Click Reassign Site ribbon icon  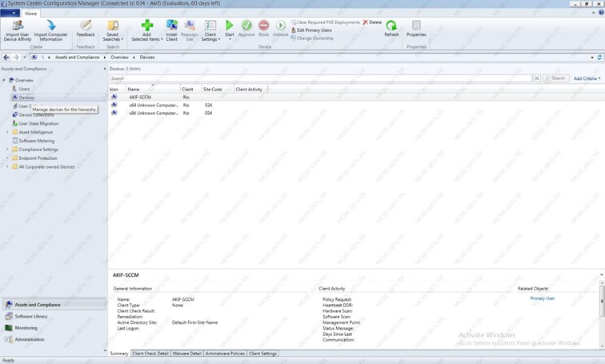190,26
